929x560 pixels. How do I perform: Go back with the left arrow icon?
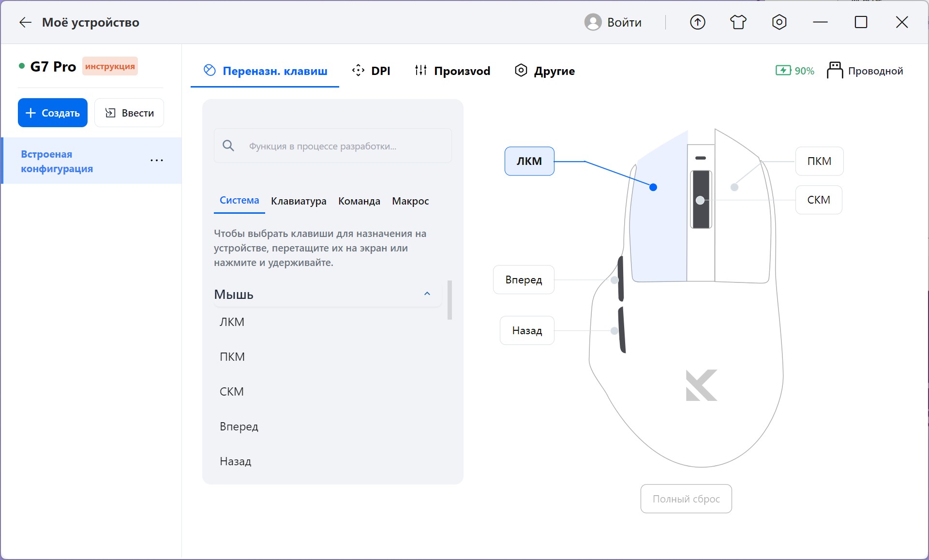coord(25,22)
